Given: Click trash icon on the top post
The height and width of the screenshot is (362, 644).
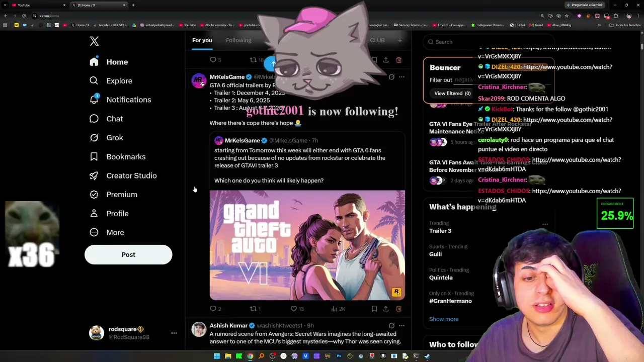Looking at the screenshot, I should tap(398, 60).
